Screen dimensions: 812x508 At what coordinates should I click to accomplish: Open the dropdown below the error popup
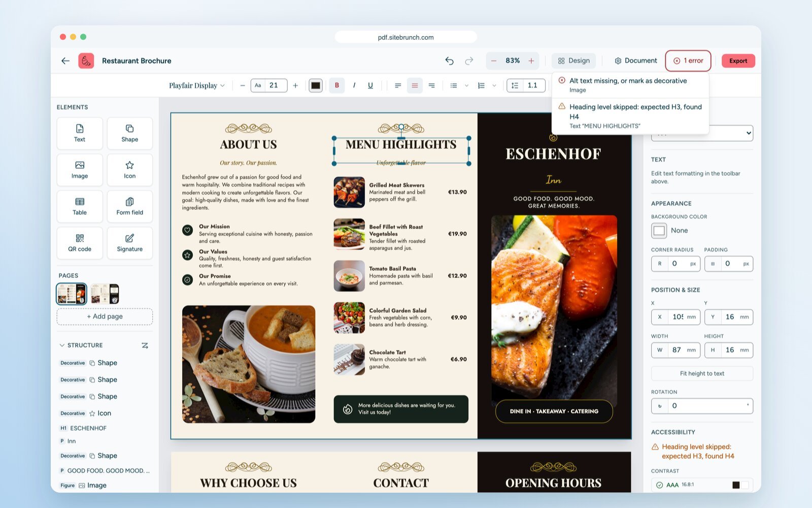(702, 134)
